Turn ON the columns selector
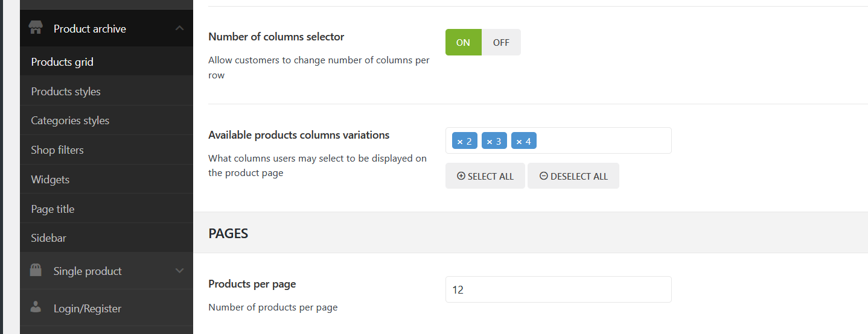 463,42
